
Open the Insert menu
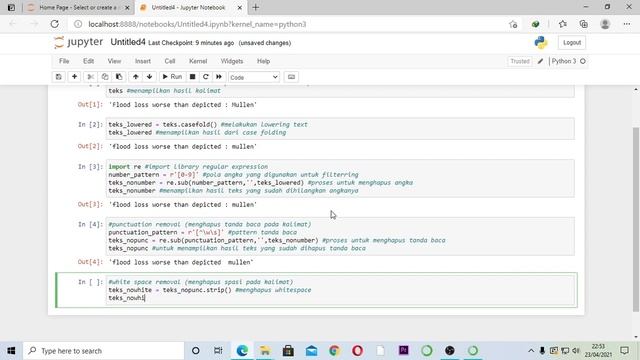coord(143,61)
